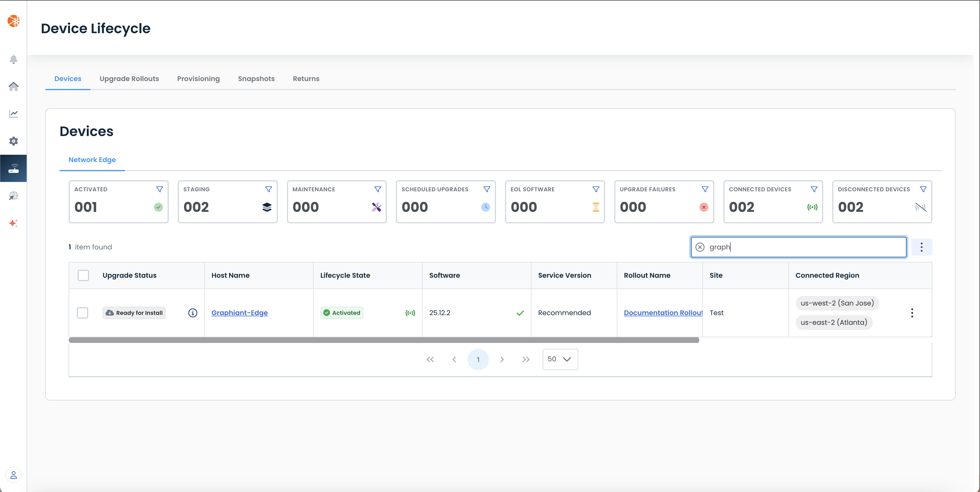Go to Home via house icon
Screen dimensions: 980x492
(x=14, y=86)
